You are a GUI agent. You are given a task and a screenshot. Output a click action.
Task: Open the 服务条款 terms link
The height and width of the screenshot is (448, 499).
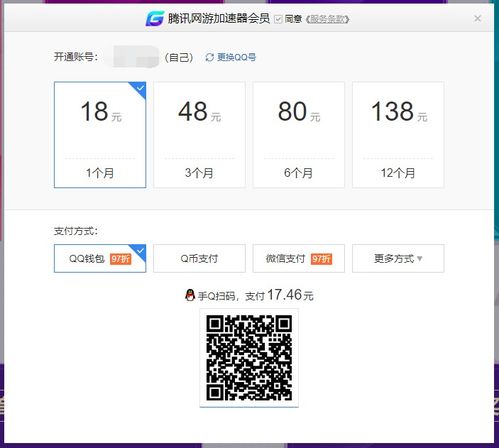point(327,19)
